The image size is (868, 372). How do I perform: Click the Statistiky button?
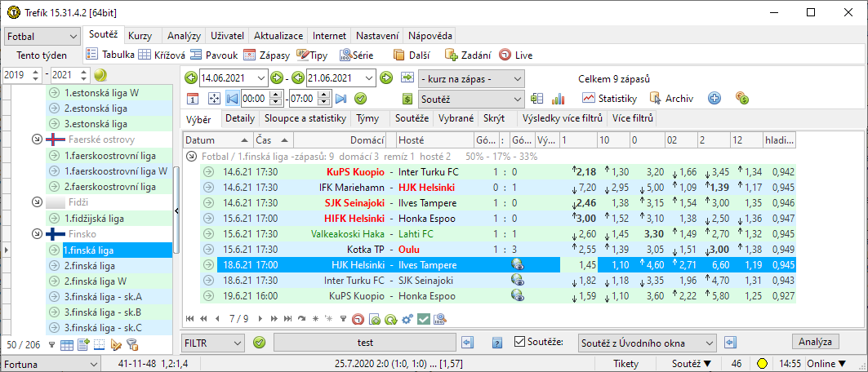(x=609, y=99)
